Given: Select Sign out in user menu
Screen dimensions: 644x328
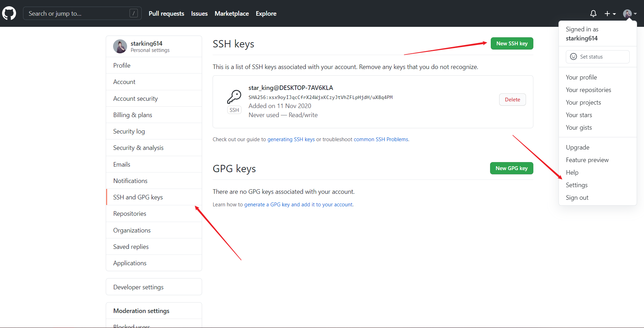Looking at the screenshot, I should tap(577, 198).
